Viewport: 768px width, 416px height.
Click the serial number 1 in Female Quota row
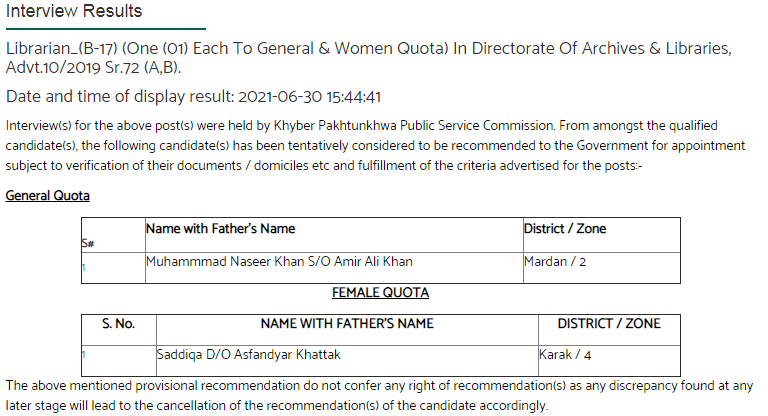pos(84,354)
